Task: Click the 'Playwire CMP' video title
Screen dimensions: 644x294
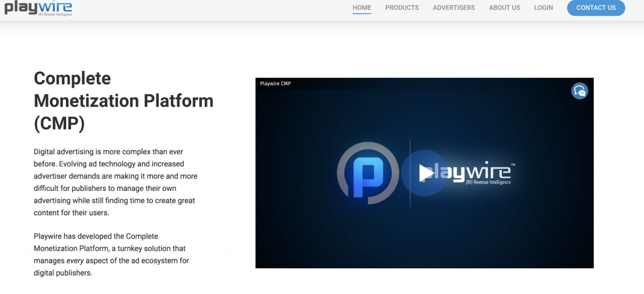Action: [275, 84]
